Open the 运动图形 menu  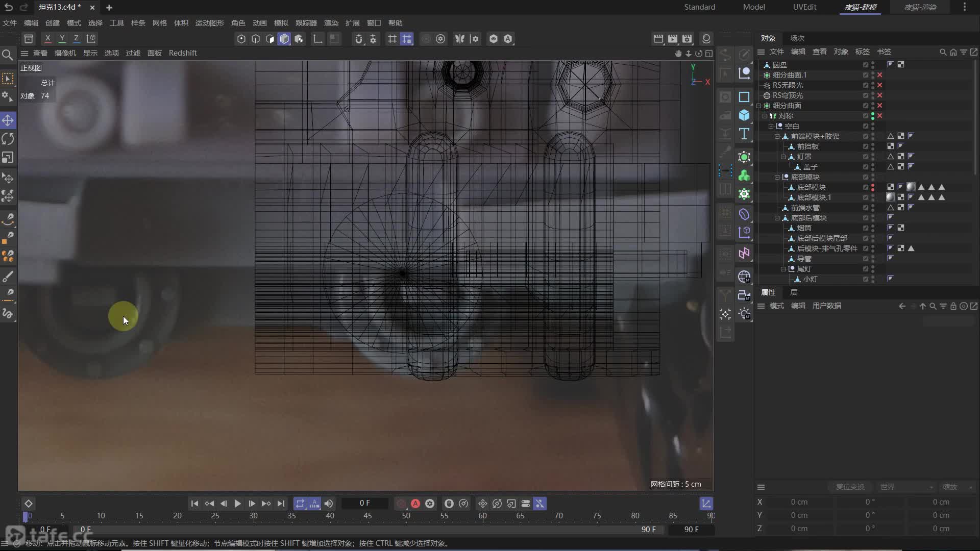pos(210,23)
